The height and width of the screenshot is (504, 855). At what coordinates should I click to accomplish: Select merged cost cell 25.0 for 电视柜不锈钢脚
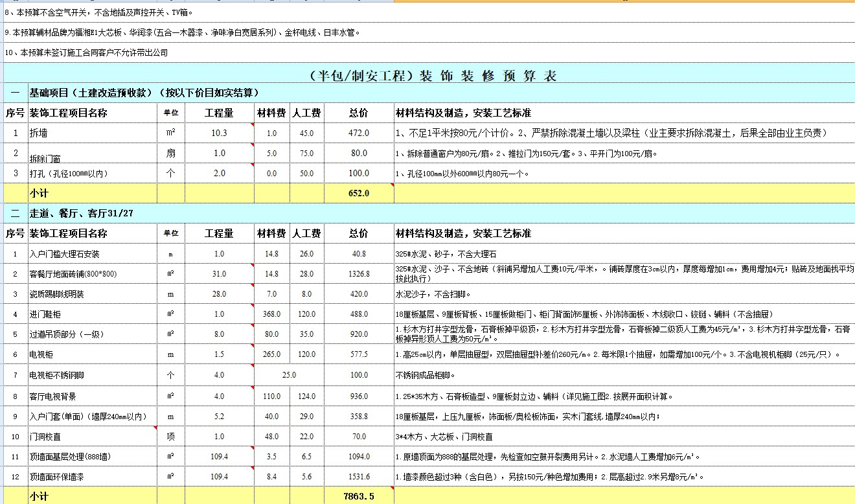[x=289, y=374]
